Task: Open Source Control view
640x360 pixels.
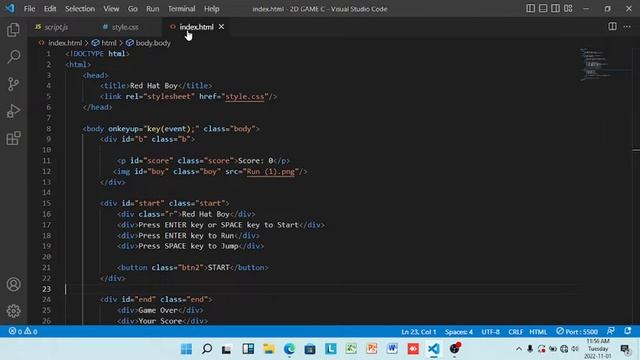Action: 13,84
